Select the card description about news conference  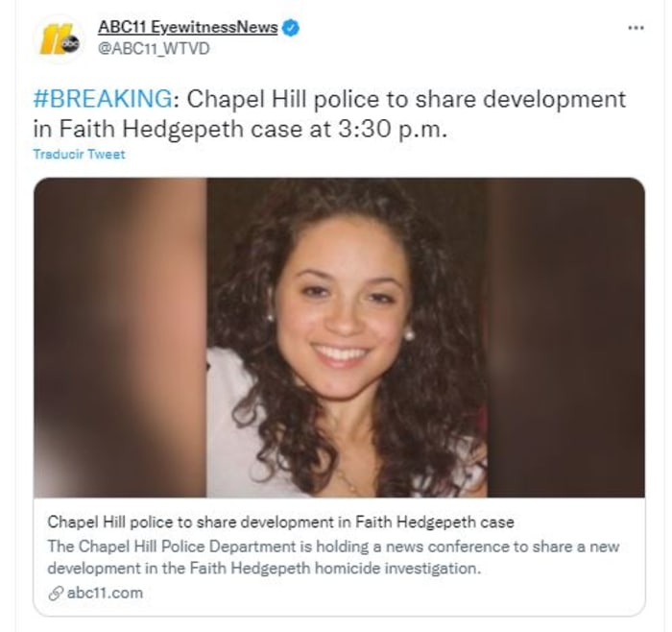coord(333,557)
